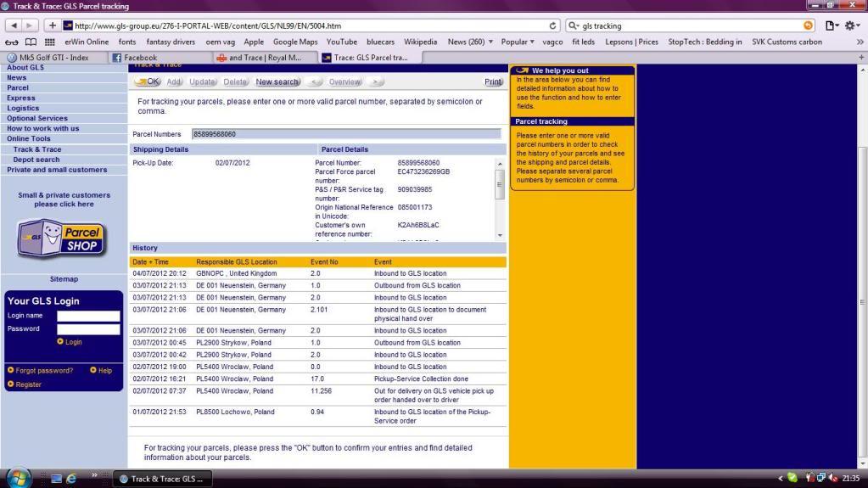The width and height of the screenshot is (868, 488).
Task: Open the Sitemap link
Action: click(64, 279)
